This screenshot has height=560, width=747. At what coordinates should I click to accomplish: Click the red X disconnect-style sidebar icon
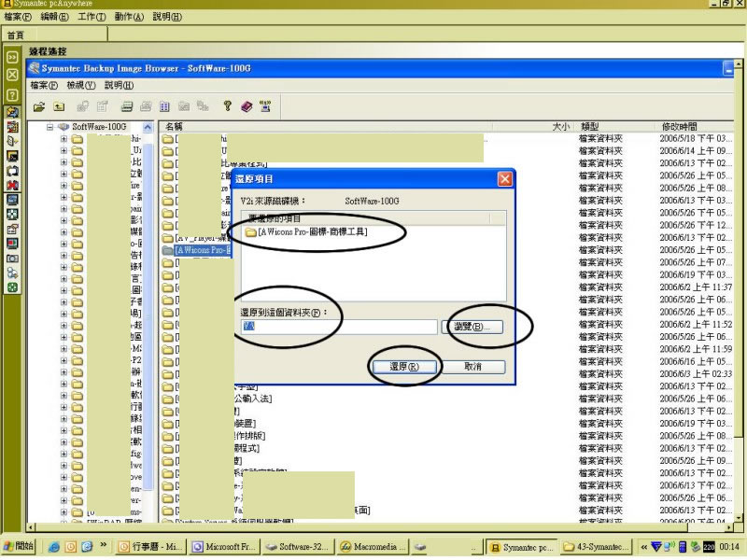pos(12,185)
